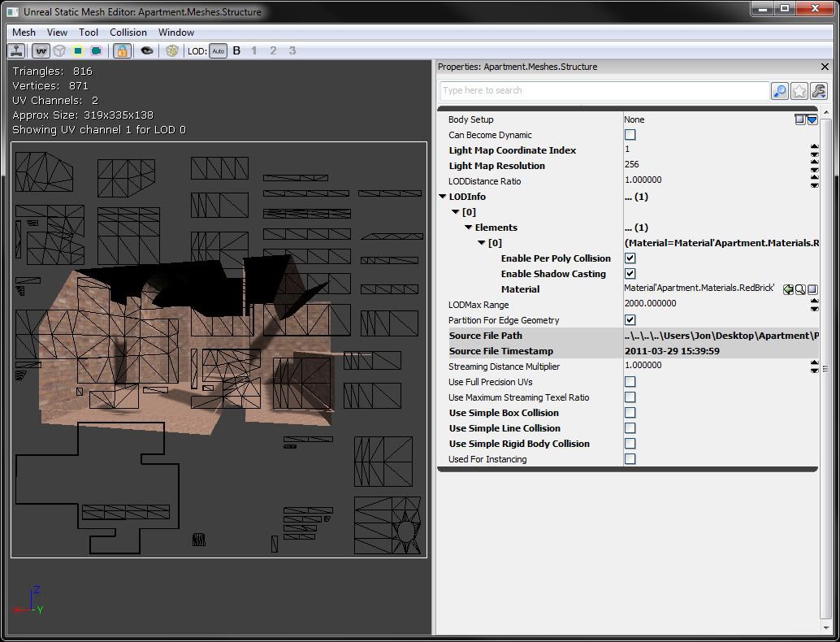Click the mesh simplification tool icon

[x=172, y=51]
